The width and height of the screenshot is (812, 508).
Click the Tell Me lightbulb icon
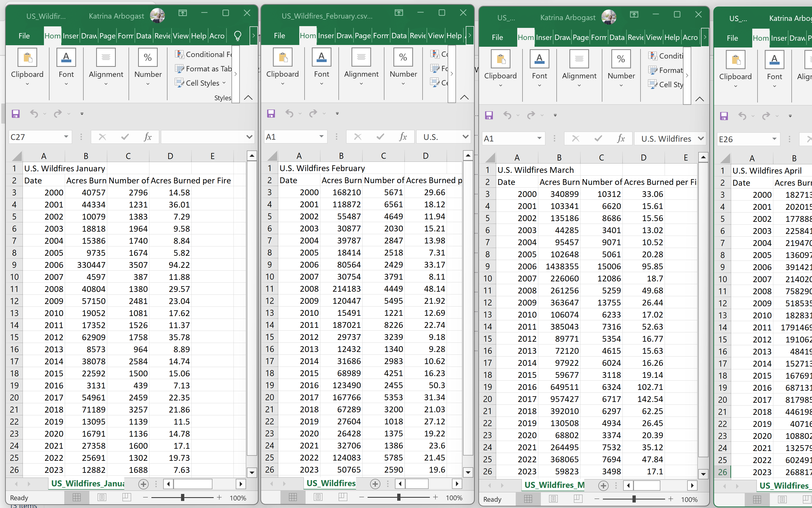(x=237, y=36)
